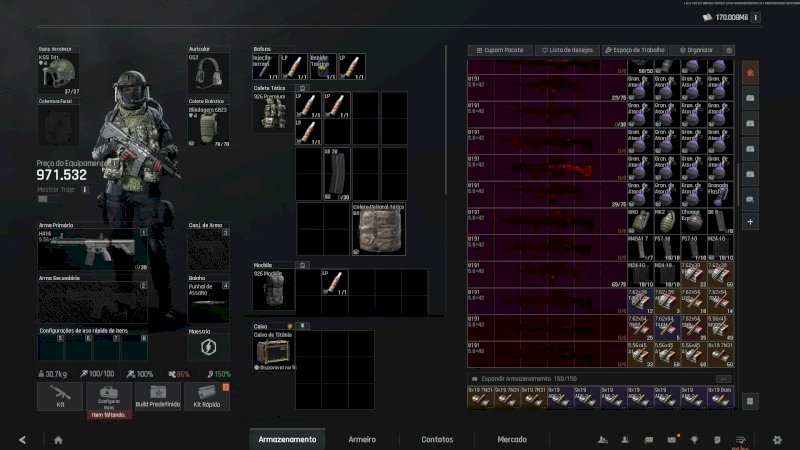Viewport: 800px width, 450px height.
Task: Open the Kit Rápido button
Action: (207, 396)
